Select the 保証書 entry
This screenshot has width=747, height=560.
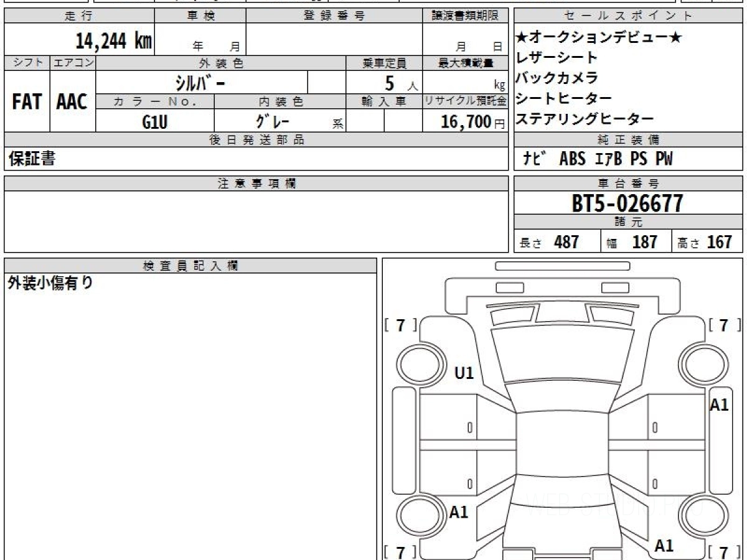32,159
